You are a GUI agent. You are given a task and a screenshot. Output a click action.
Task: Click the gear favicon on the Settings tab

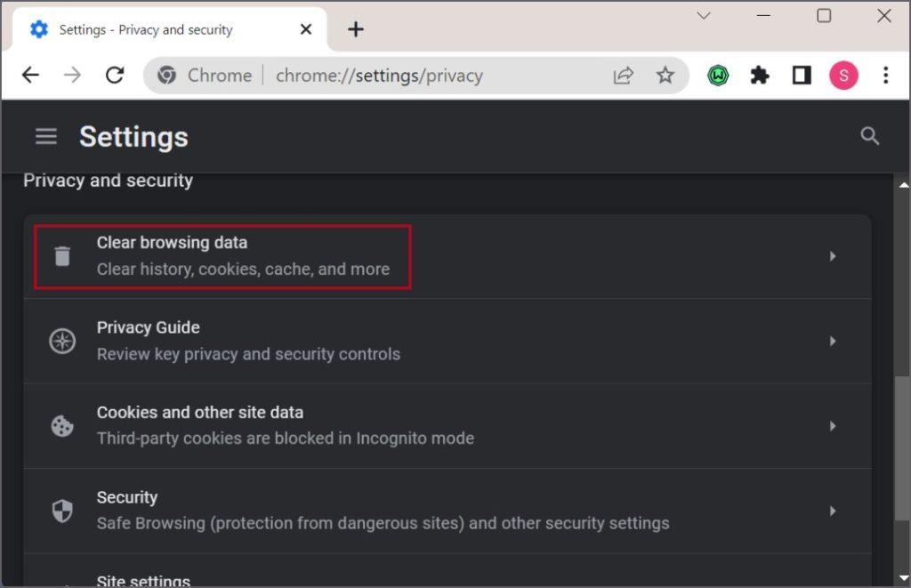click(39, 29)
